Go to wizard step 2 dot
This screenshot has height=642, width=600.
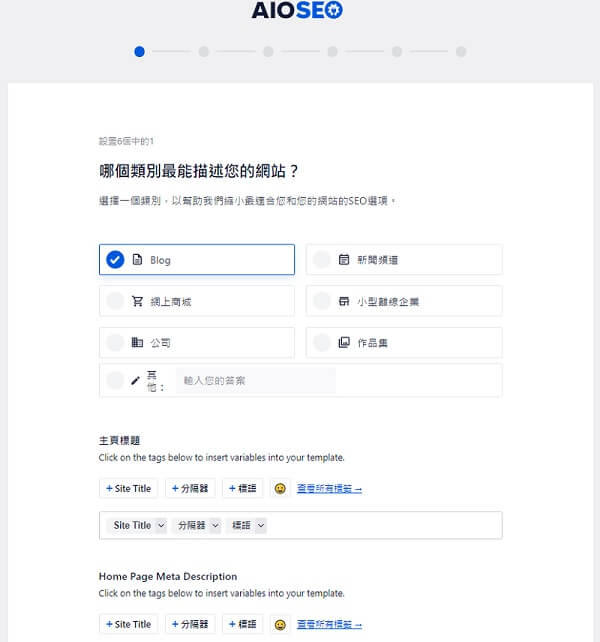pos(204,52)
